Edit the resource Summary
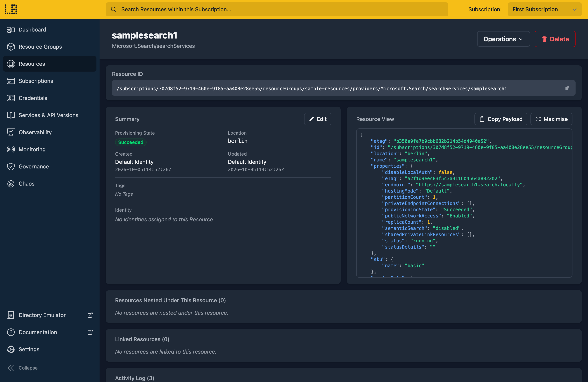 [x=318, y=119]
